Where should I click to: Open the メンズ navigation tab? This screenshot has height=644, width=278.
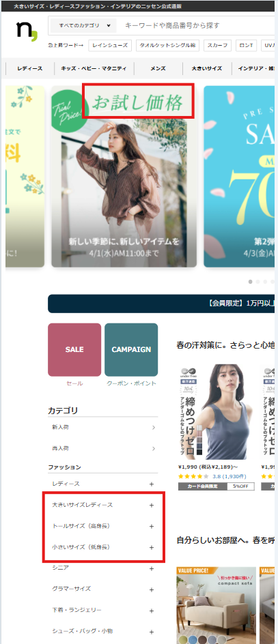tap(158, 69)
